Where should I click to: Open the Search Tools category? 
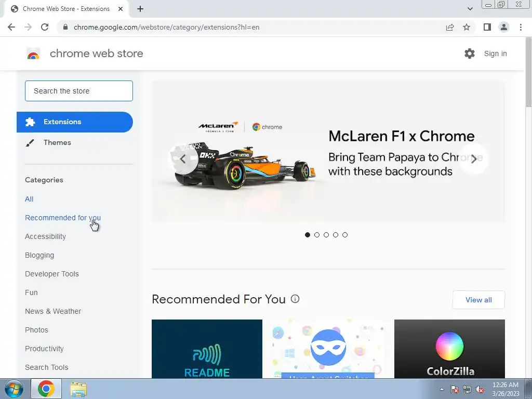click(46, 367)
